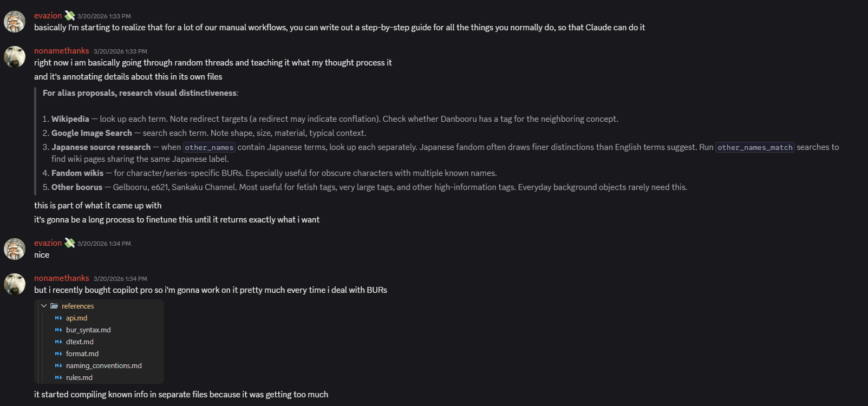This screenshot has width=868, height=406.
Task: Click the evazion avatar on the "nice" message
Action: 15,249
